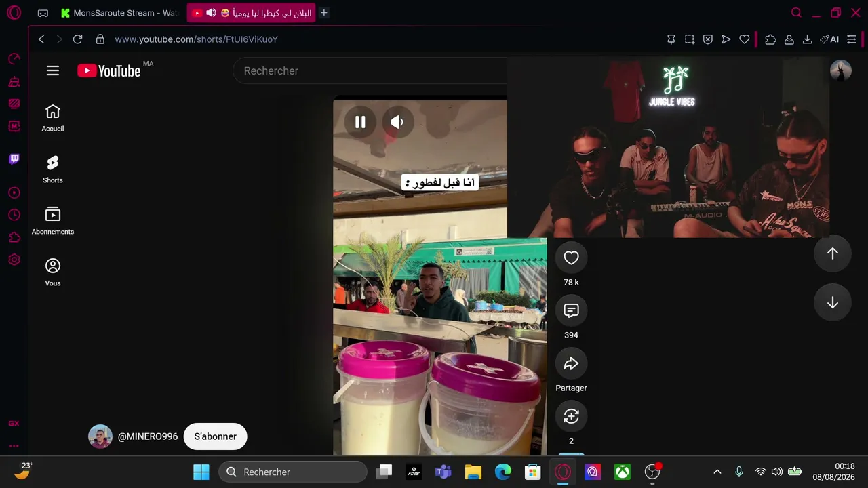Open Opera sidebar settings gear
This screenshot has height=488, width=868.
(x=14, y=260)
